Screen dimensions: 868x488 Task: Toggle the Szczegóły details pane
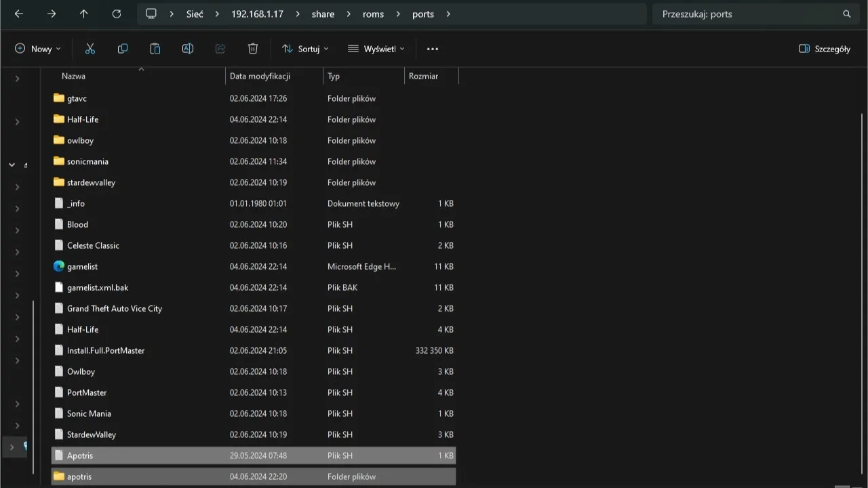(825, 49)
